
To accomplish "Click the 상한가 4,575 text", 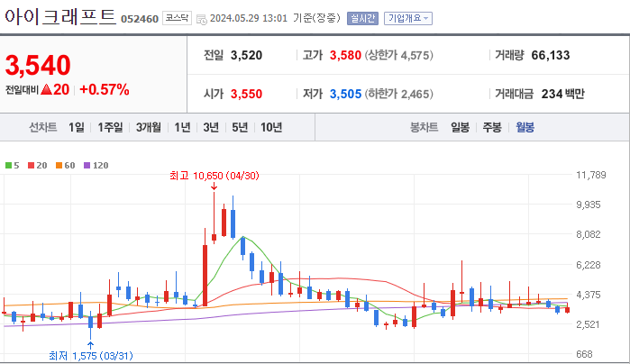I will click(399, 55).
